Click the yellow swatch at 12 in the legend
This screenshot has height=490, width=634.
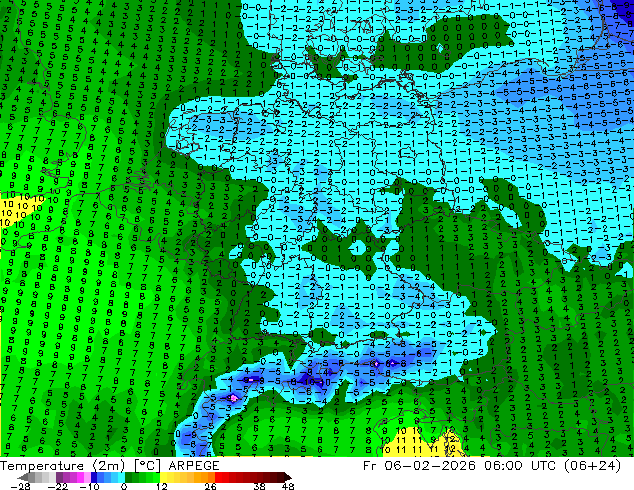[163, 477]
